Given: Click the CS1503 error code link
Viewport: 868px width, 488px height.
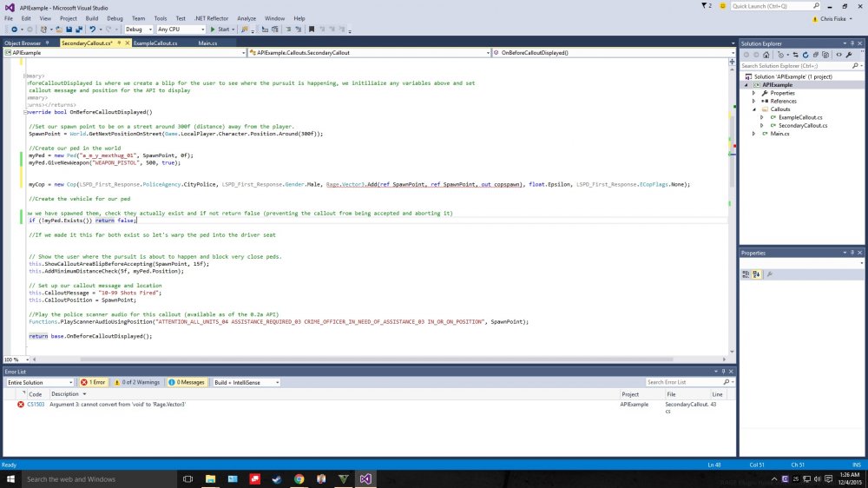Looking at the screenshot, I should click(x=36, y=405).
